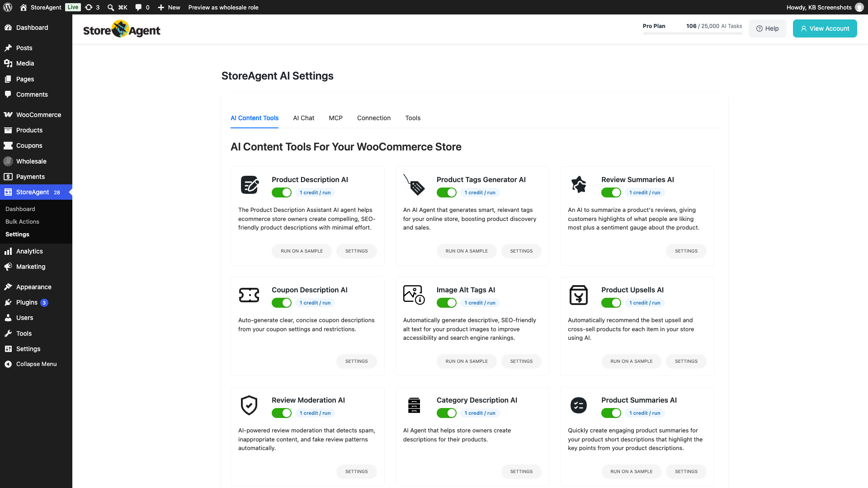Toggle off Review Moderation AI

click(282, 413)
